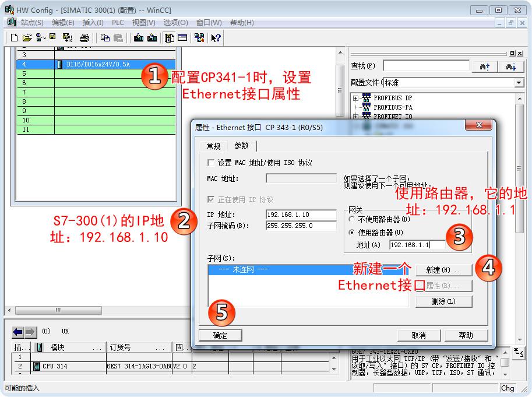The height and width of the screenshot is (397, 532).
Task: Click the Paste toolbar icon
Action: (118, 38)
